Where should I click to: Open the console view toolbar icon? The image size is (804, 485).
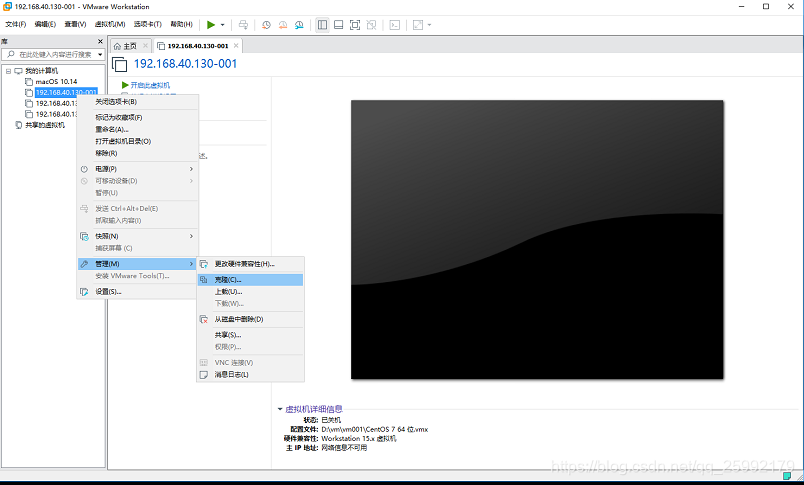click(x=394, y=25)
